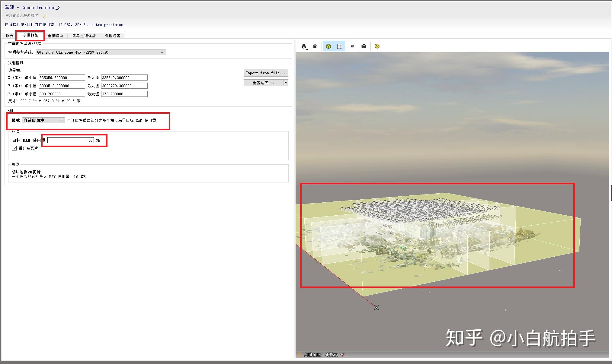
Task: Open the 参考三维模型 tab
Action: pyautogui.click(x=84, y=36)
